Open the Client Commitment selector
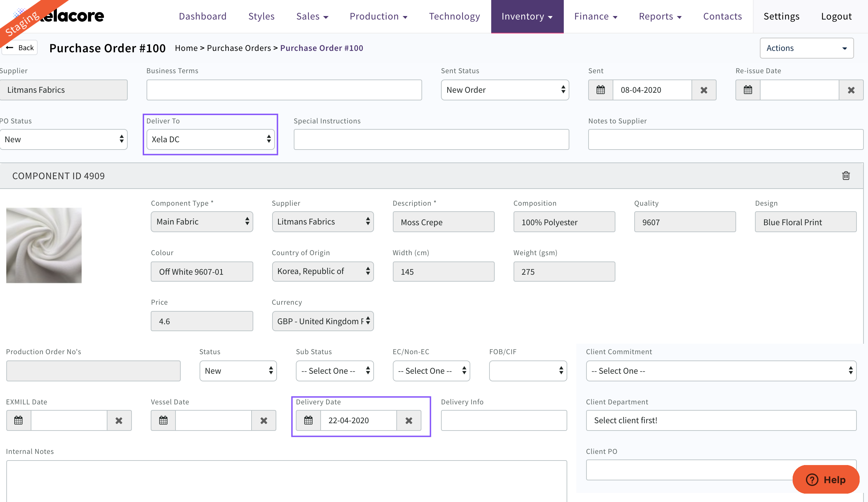The width and height of the screenshot is (868, 502). [721, 371]
